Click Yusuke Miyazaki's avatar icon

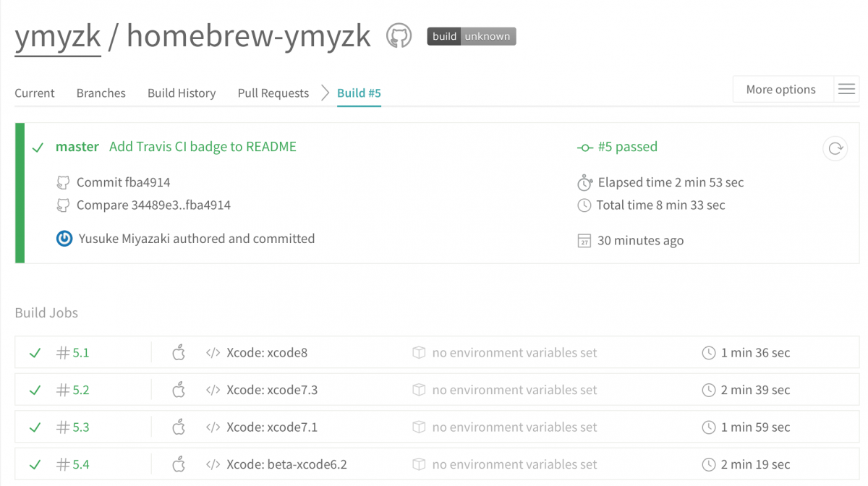pyautogui.click(x=64, y=239)
